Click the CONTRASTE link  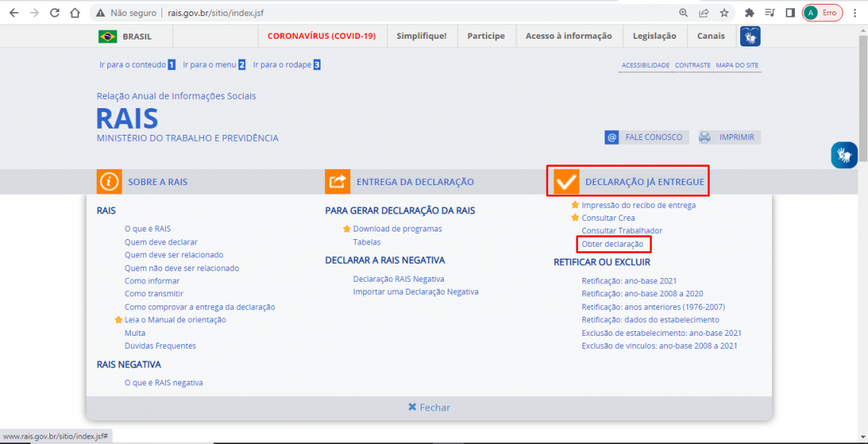(x=692, y=65)
